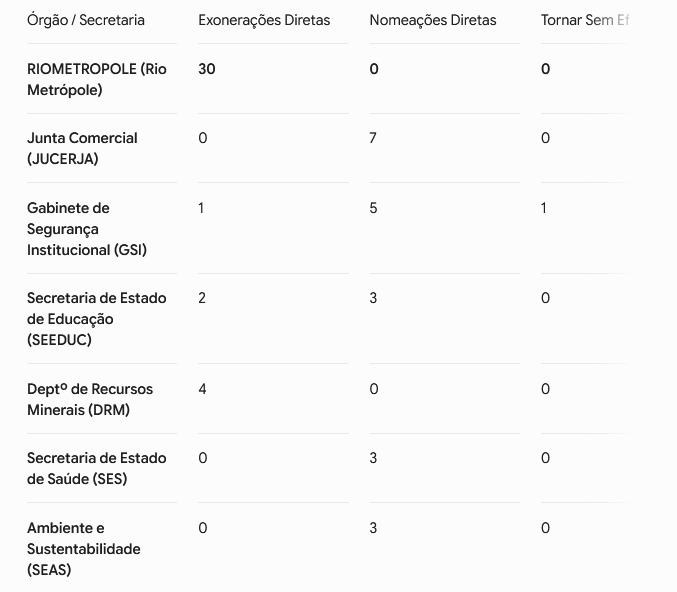Click the value 5 in the GSI Nomeações column
The height and width of the screenshot is (592, 677).
[x=373, y=208]
